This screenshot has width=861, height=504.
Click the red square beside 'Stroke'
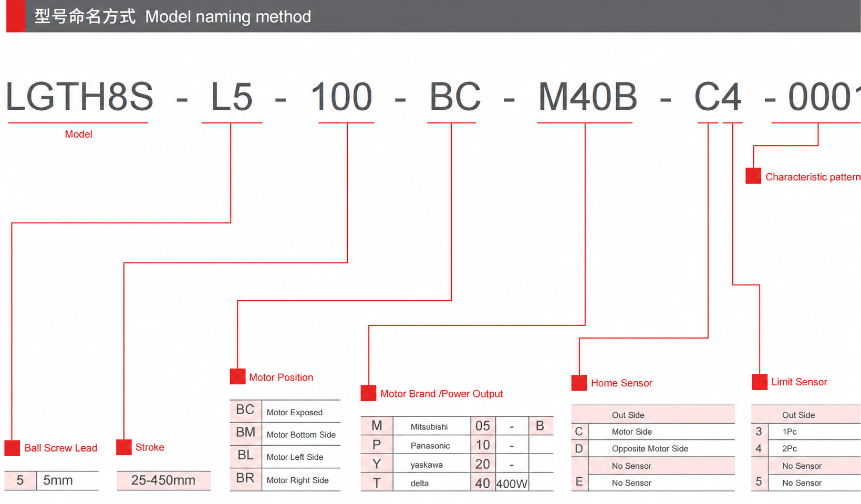124,447
